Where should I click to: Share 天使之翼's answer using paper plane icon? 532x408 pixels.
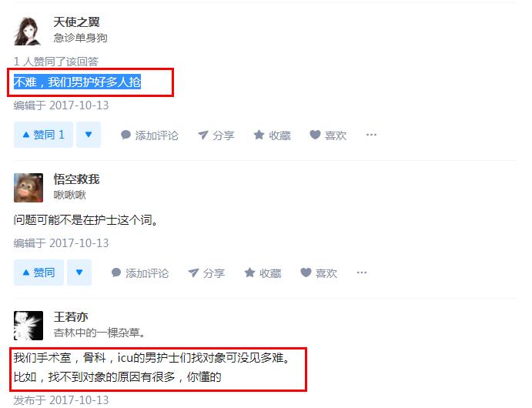pyautogui.click(x=203, y=135)
